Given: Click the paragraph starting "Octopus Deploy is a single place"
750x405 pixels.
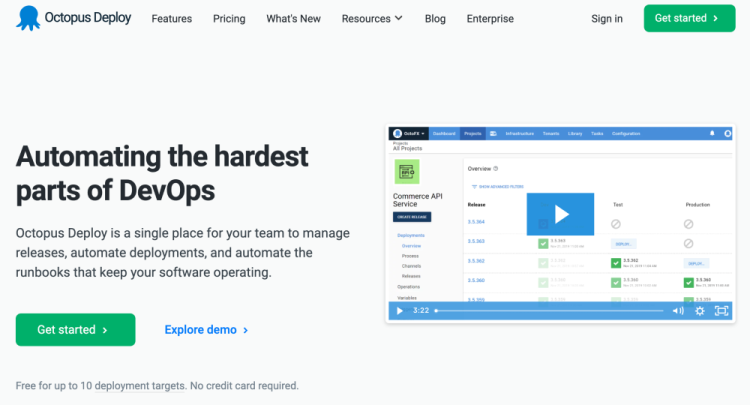Looking at the screenshot, I should tap(183, 252).
